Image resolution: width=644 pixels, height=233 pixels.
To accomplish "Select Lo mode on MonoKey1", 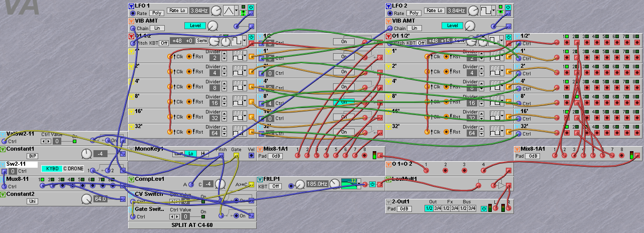I will point(191,153).
